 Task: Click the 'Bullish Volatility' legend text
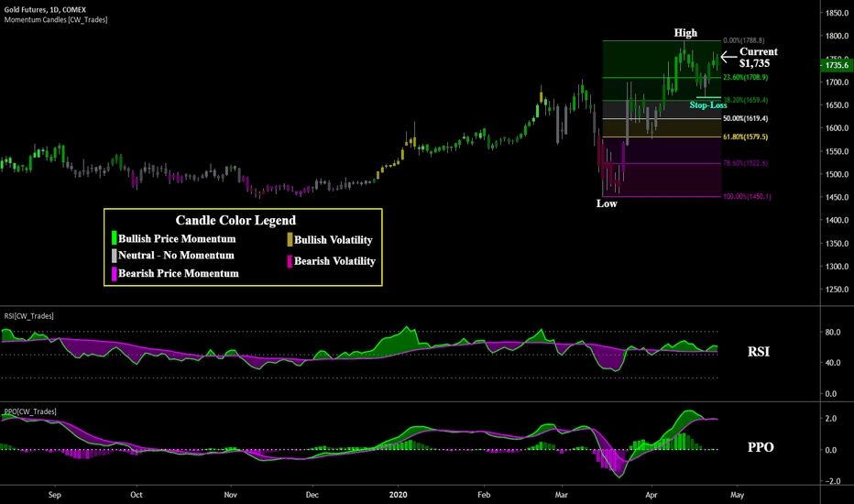pyautogui.click(x=334, y=240)
